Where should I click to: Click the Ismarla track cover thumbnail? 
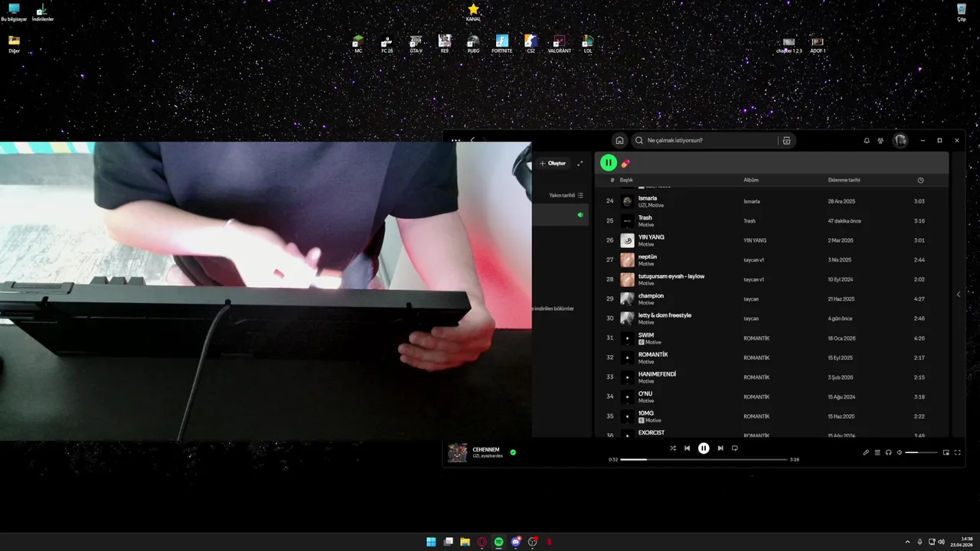tap(627, 201)
